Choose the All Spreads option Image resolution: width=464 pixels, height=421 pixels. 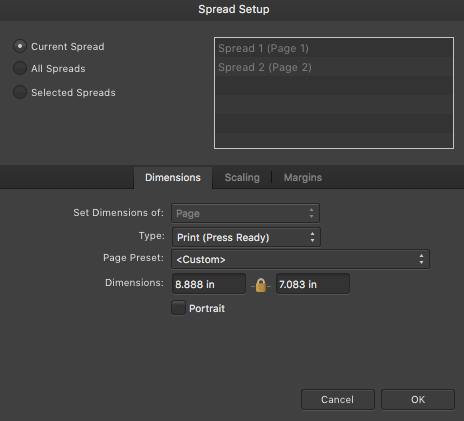coord(20,68)
